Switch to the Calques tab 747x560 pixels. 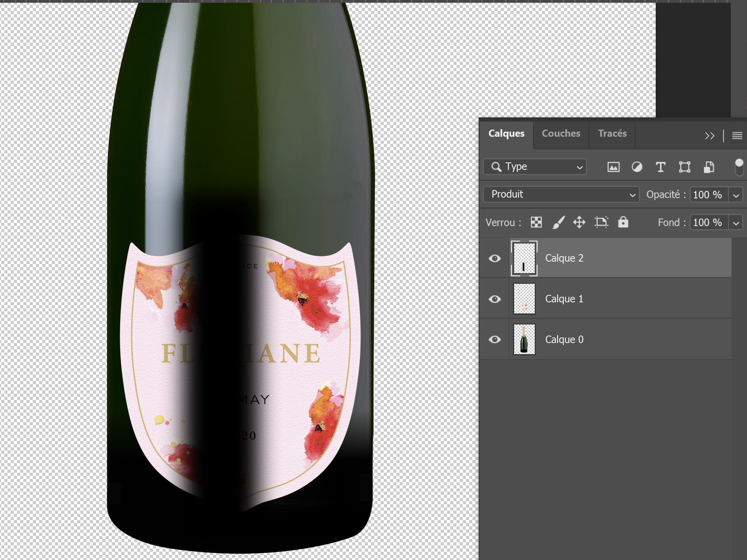click(x=506, y=134)
